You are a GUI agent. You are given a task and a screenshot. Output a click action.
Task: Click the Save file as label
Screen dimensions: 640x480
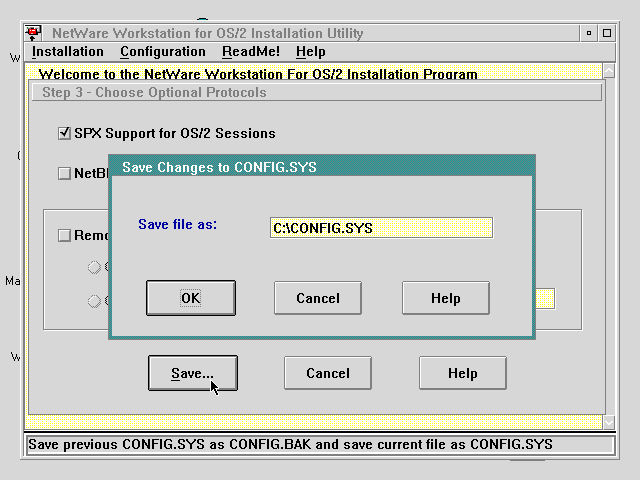(178, 224)
